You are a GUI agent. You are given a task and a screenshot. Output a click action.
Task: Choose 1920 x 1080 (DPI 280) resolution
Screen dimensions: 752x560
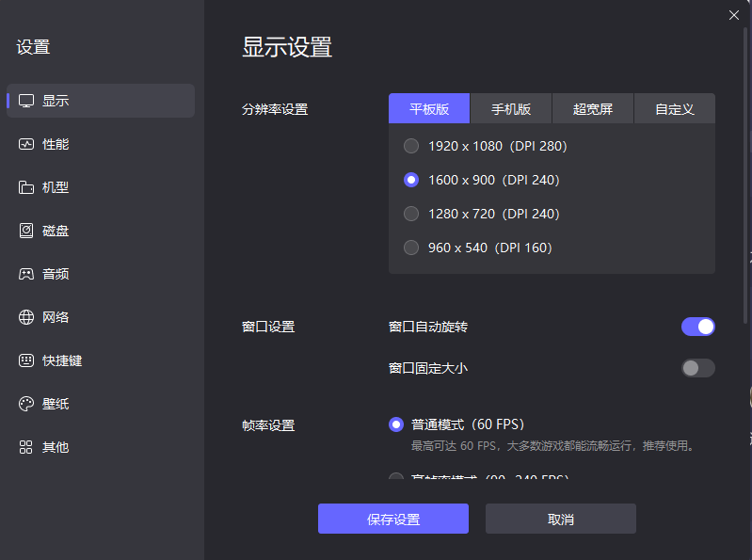[x=486, y=146]
